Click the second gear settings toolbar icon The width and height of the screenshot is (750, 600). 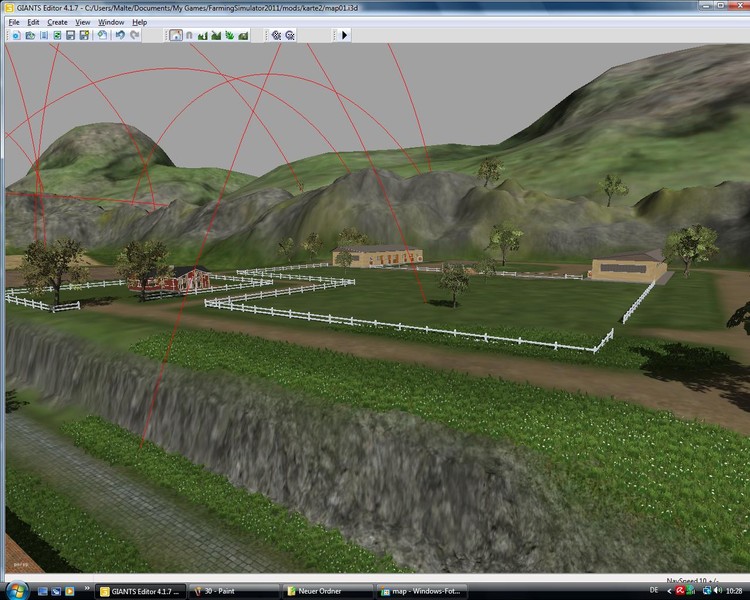pos(290,35)
